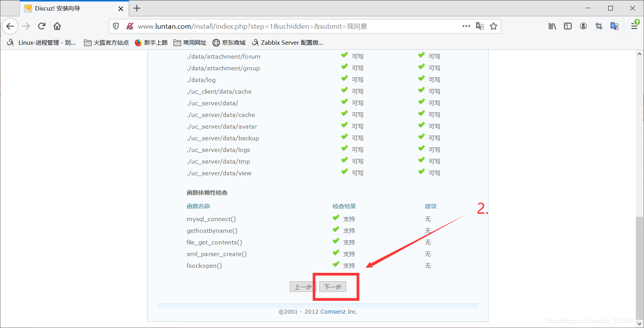
Task: Select xml_parser_create() function name
Action: pos(217,254)
